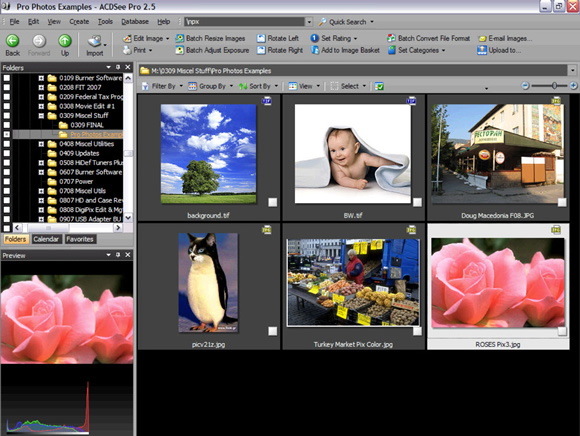Zoom out thumbnails with minus icon
Viewport: 580px width, 436px height.
point(525,86)
